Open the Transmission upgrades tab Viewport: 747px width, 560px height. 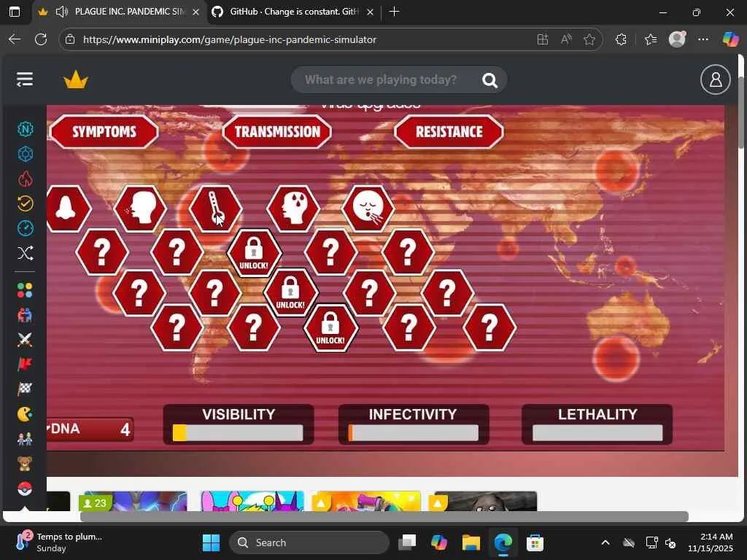pos(276,131)
